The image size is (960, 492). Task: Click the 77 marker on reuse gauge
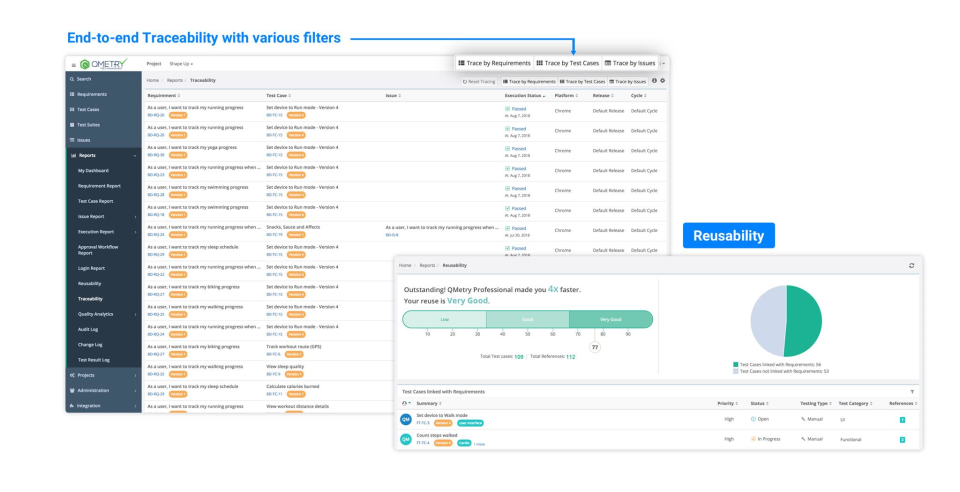(x=594, y=347)
